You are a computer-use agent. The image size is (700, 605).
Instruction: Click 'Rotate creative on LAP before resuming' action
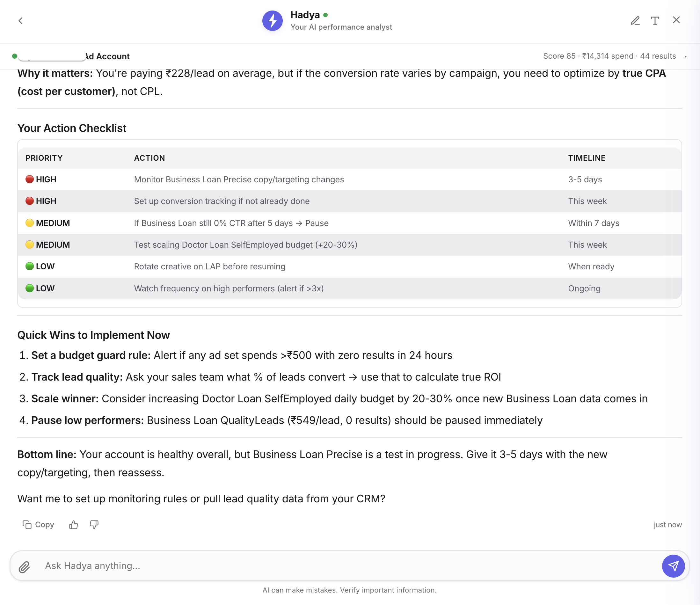click(209, 266)
